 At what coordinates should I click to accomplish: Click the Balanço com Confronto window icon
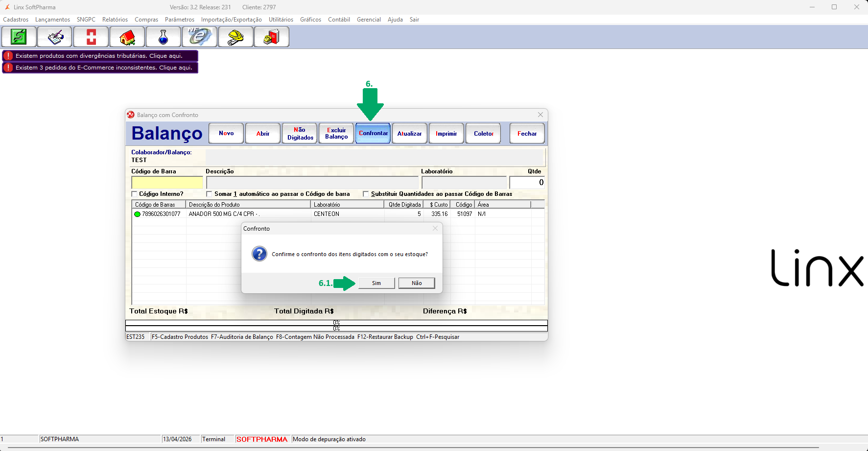point(131,115)
